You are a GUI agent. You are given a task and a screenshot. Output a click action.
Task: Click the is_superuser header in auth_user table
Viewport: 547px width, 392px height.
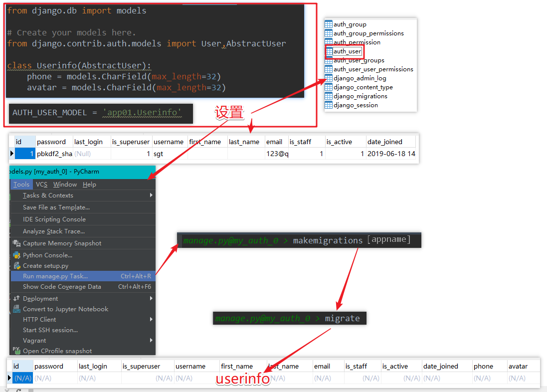tap(131, 142)
